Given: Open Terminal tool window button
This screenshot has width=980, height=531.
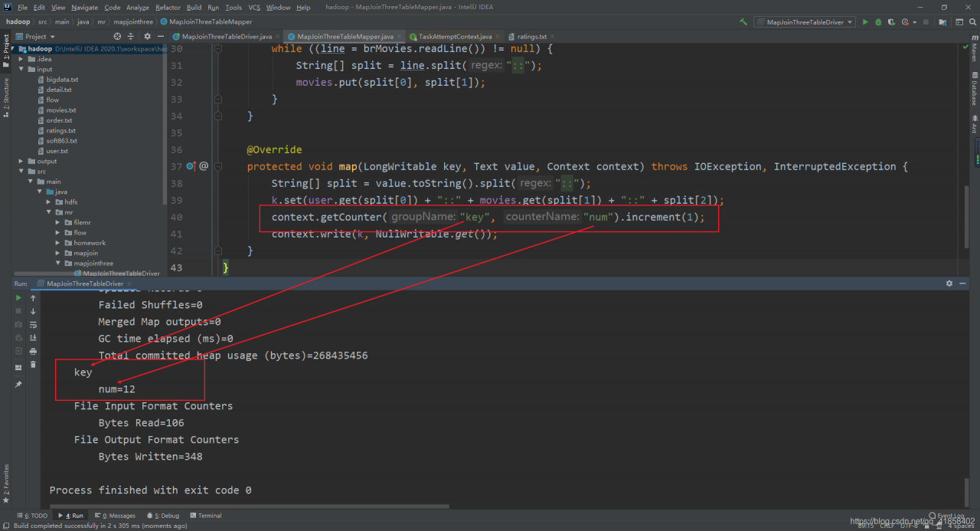Looking at the screenshot, I should (205, 516).
